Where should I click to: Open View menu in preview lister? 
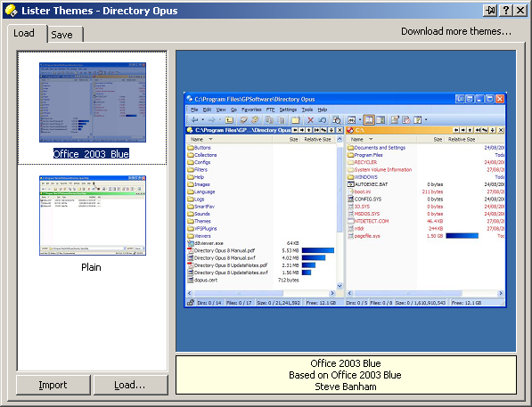click(x=221, y=110)
